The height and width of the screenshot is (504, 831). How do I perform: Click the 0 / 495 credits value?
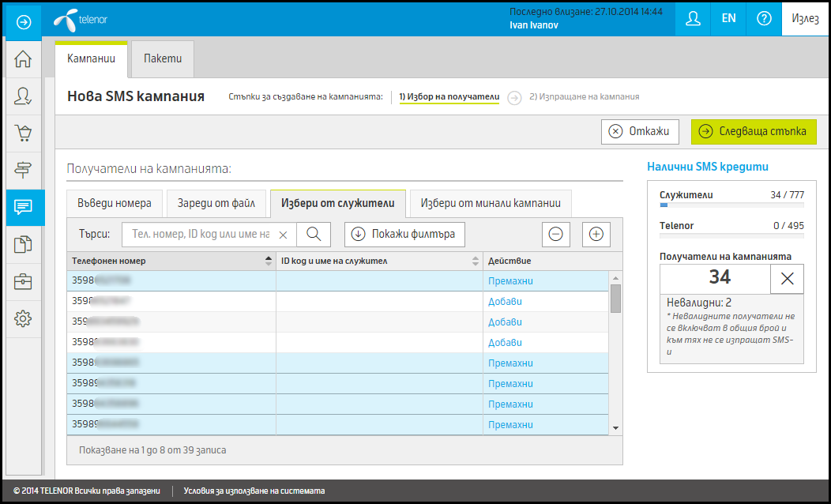[788, 226]
